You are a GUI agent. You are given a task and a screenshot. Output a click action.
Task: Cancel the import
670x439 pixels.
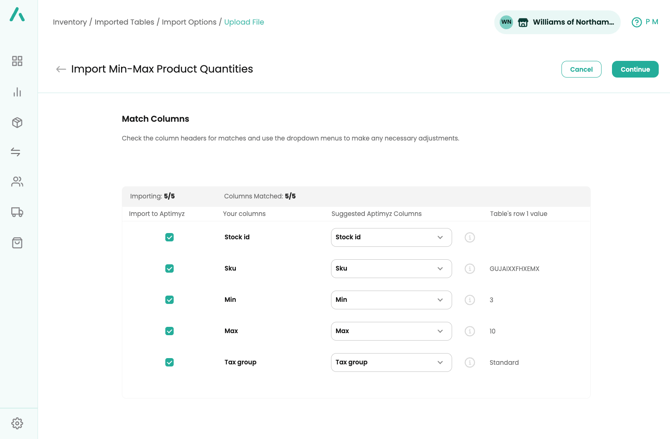[x=581, y=69]
